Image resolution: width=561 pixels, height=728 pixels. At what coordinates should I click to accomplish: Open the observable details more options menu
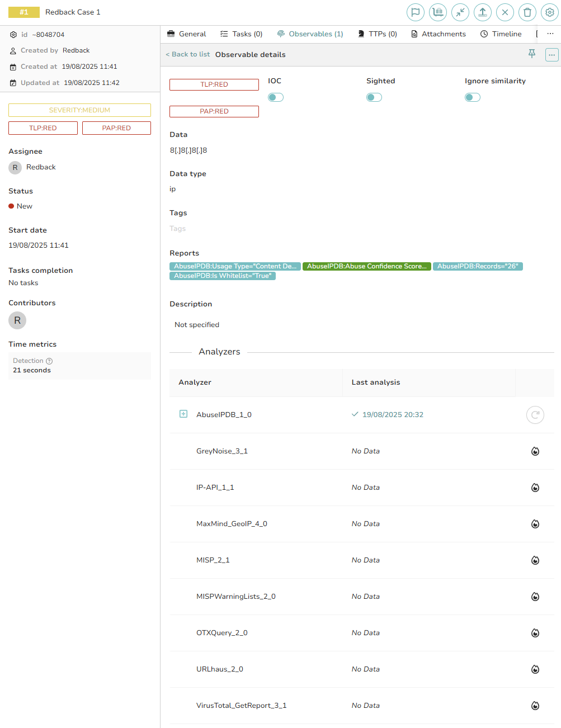tap(551, 55)
